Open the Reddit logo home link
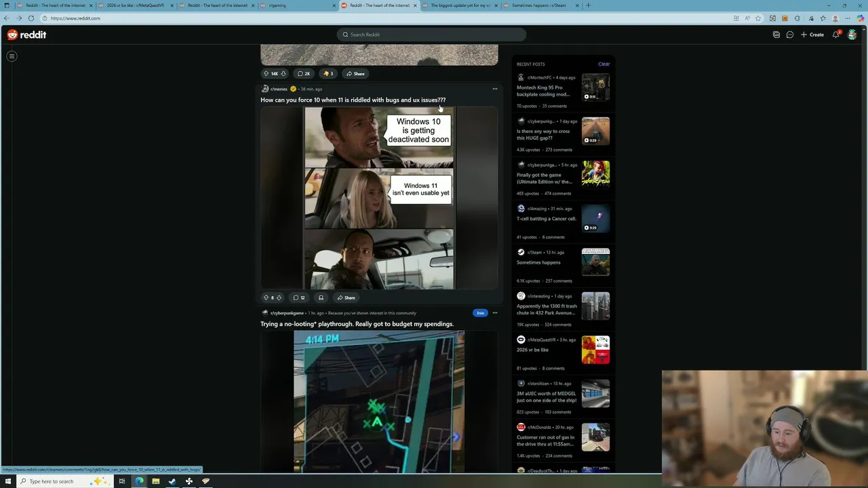 [x=26, y=35]
